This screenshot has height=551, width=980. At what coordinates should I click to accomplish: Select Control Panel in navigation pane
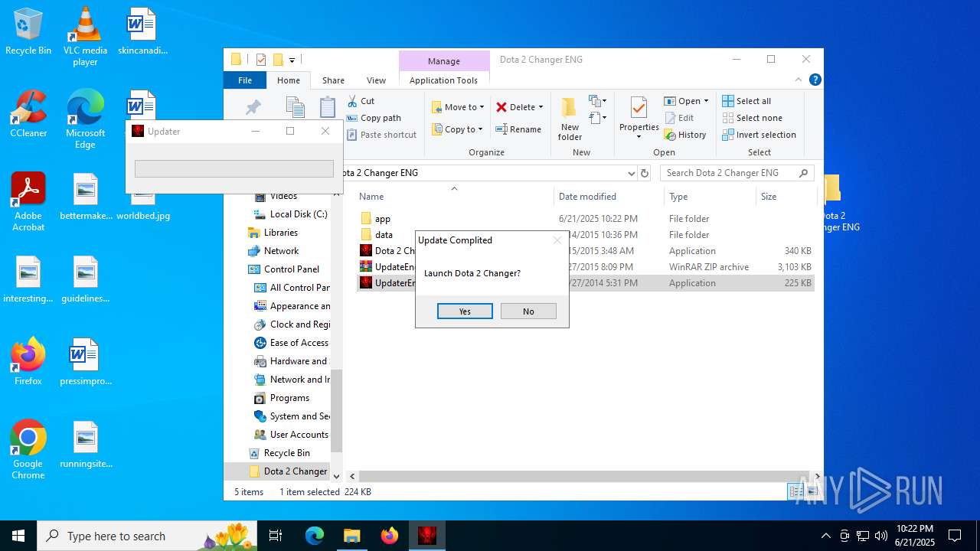[284, 269]
